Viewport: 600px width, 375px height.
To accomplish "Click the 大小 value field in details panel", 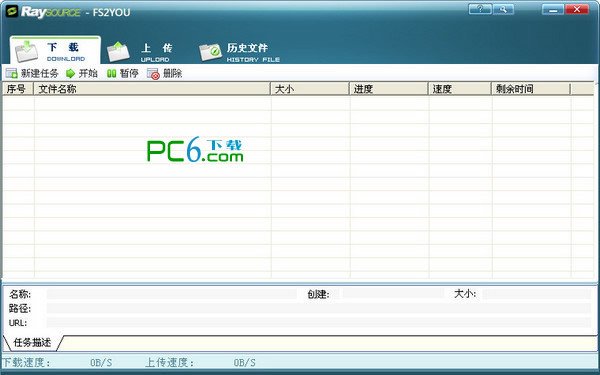I will [x=537, y=293].
